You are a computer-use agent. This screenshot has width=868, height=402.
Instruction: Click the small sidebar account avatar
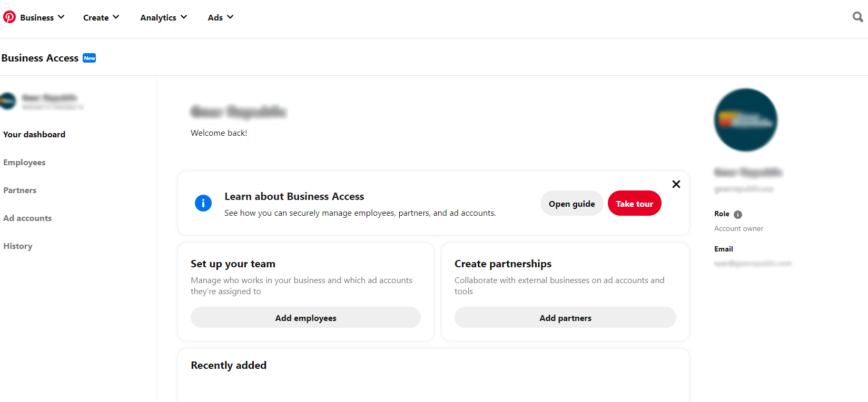click(8, 101)
